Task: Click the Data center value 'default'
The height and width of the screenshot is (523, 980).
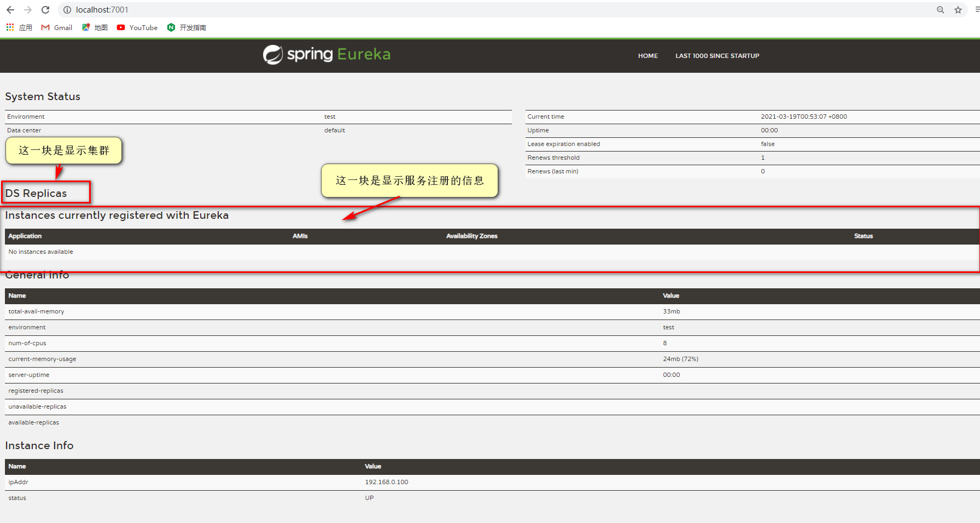Action: click(x=335, y=130)
